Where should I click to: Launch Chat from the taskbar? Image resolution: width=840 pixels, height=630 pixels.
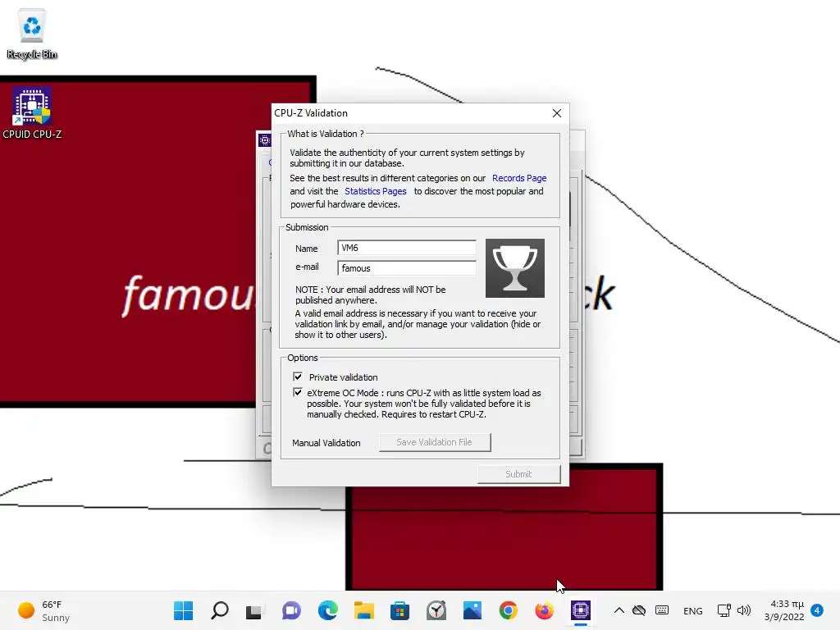tap(291, 610)
